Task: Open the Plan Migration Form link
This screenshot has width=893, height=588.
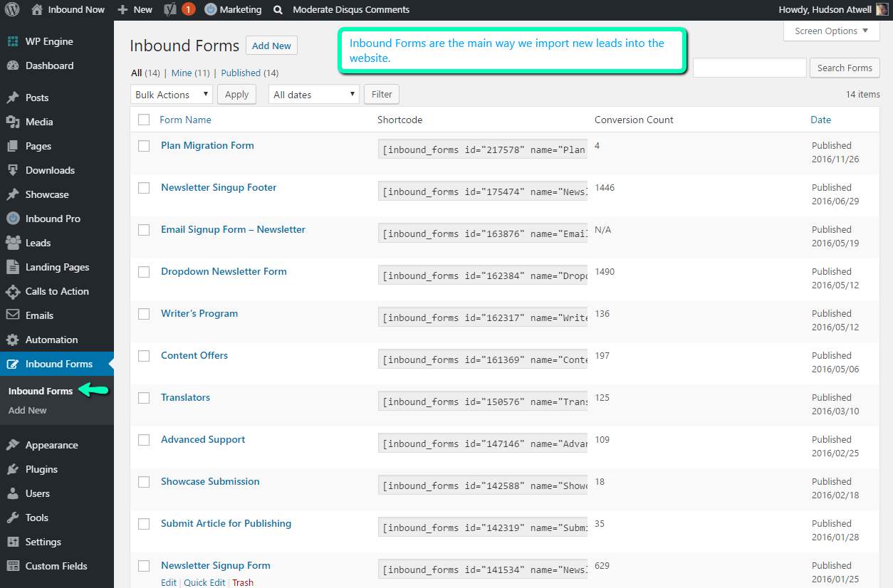Action: click(x=207, y=145)
